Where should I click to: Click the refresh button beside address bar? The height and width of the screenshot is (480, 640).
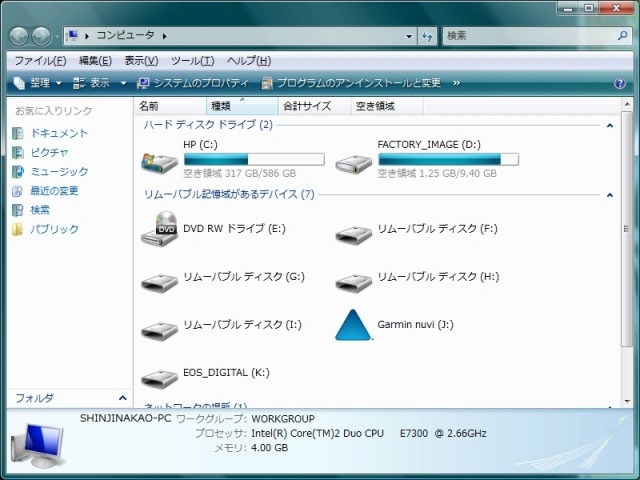click(427, 36)
